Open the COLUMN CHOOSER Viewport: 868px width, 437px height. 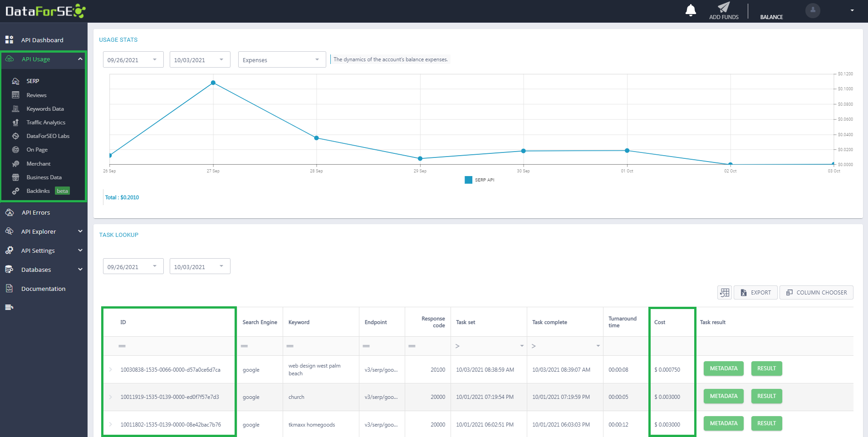coord(816,292)
